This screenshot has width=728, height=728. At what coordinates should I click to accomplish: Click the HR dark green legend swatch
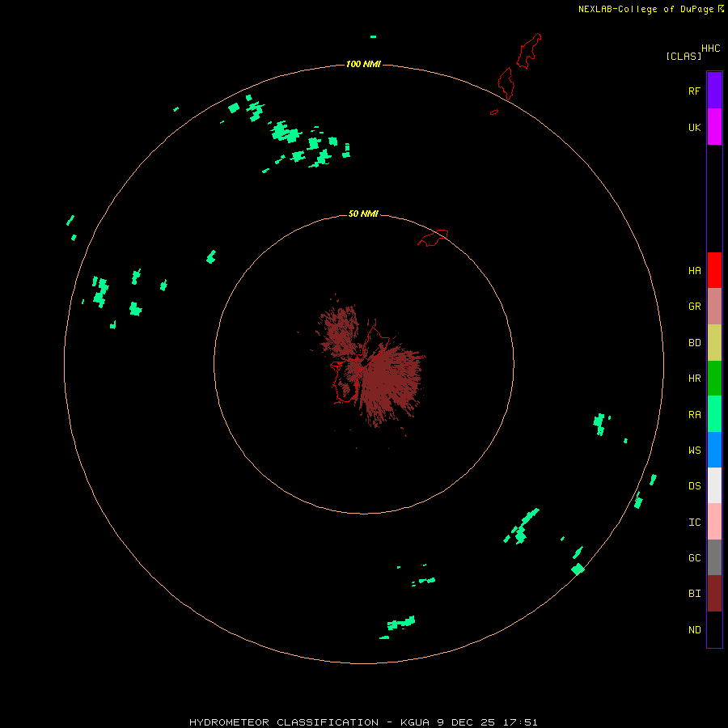[x=714, y=379]
